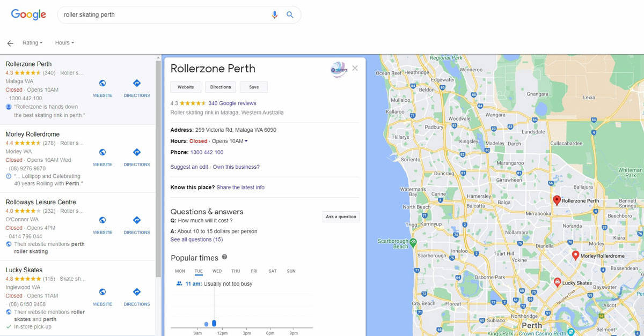The height and width of the screenshot is (336, 644).
Task: Click the Google logo
Action: (28, 15)
